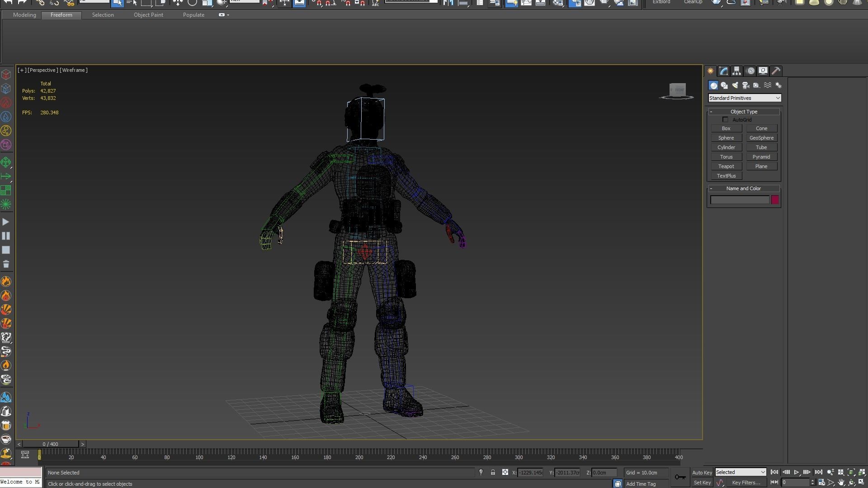Image resolution: width=868 pixels, height=488 pixels.
Task: Click the ViewCube in the viewport
Action: (677, 90)
